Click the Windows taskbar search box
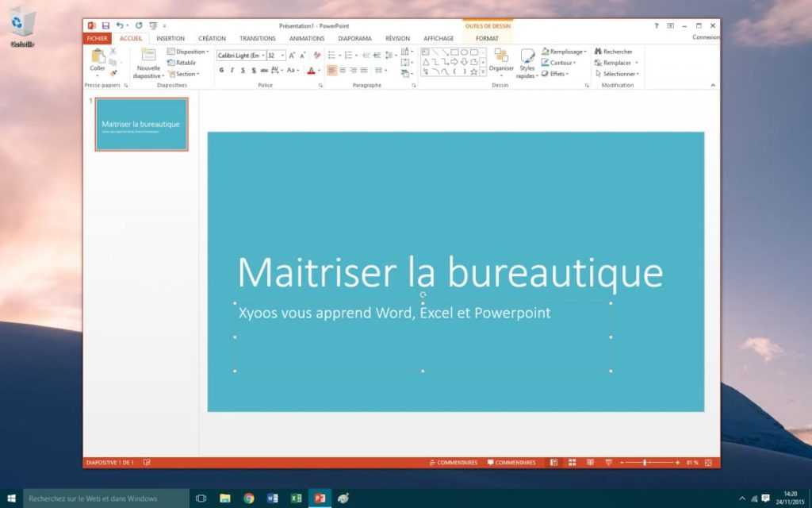Image resolution: width=812 pixels, height=508 pixels. (x=106, y=498)
